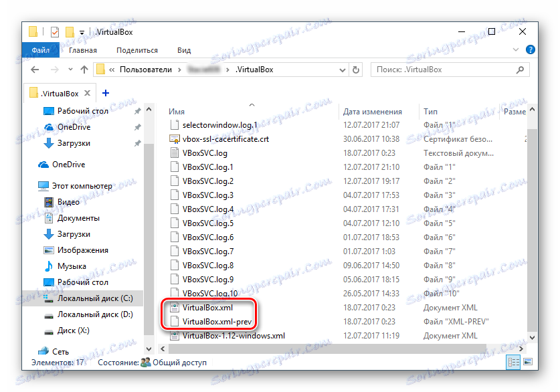Image resolution: width=560 pixels, height=392 pixels.
Task: Click the search magnifier icon
Action: pos(520,70)
